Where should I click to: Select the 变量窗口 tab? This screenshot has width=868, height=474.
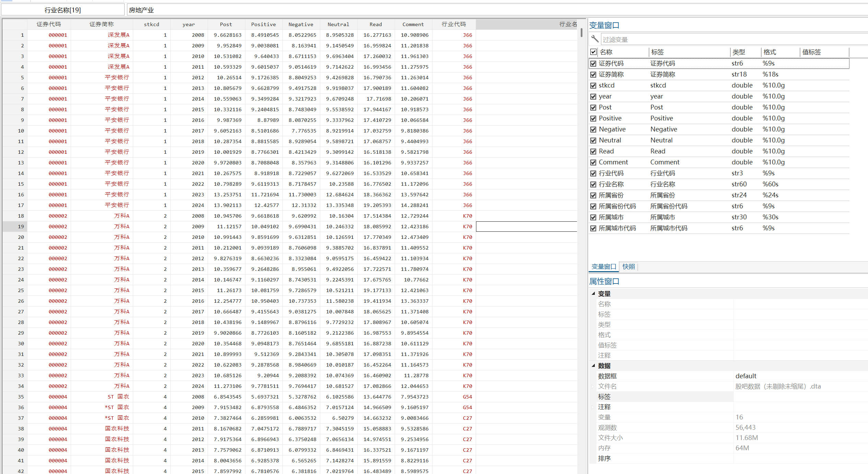pos(604,267)
